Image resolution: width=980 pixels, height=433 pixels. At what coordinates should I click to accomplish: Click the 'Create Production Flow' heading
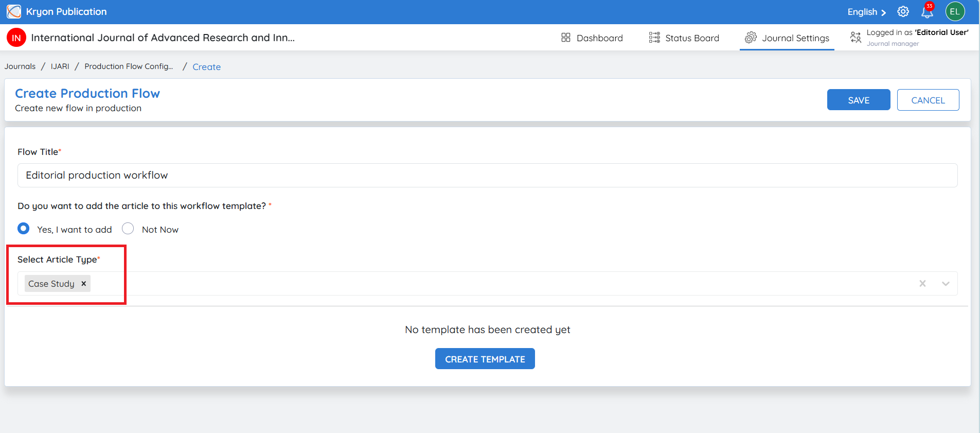87,93
